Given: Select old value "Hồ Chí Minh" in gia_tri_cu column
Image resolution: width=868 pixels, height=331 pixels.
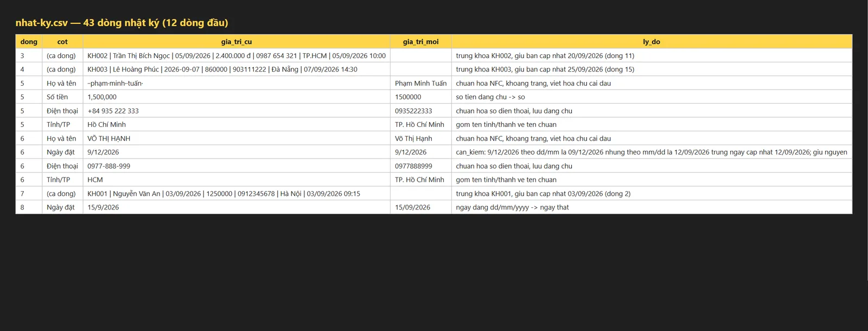Looking at the screenshot, I should pyautogui.click(x=106, y=125).
